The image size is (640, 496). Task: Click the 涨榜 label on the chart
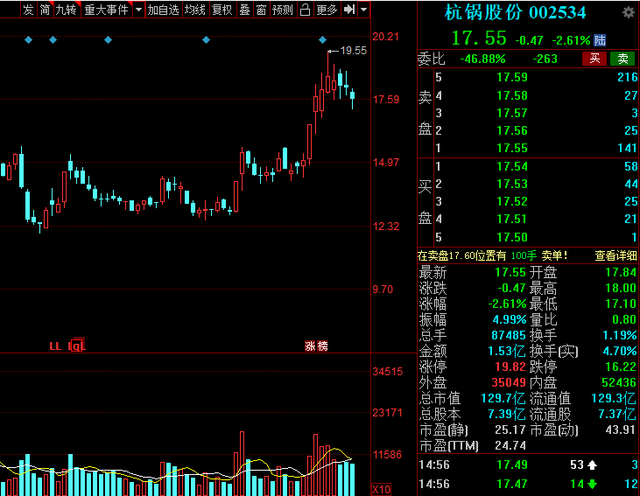pyautogui.click(x=316, y=346)
